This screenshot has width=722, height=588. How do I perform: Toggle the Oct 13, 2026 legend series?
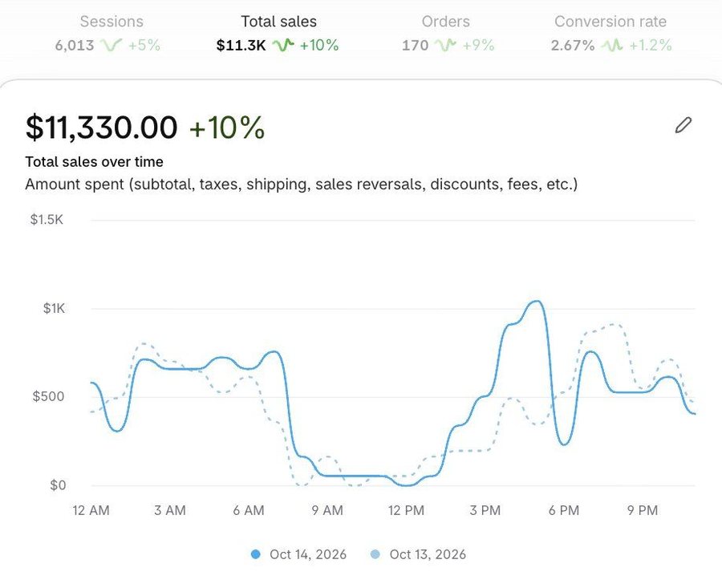click(418, 554)
